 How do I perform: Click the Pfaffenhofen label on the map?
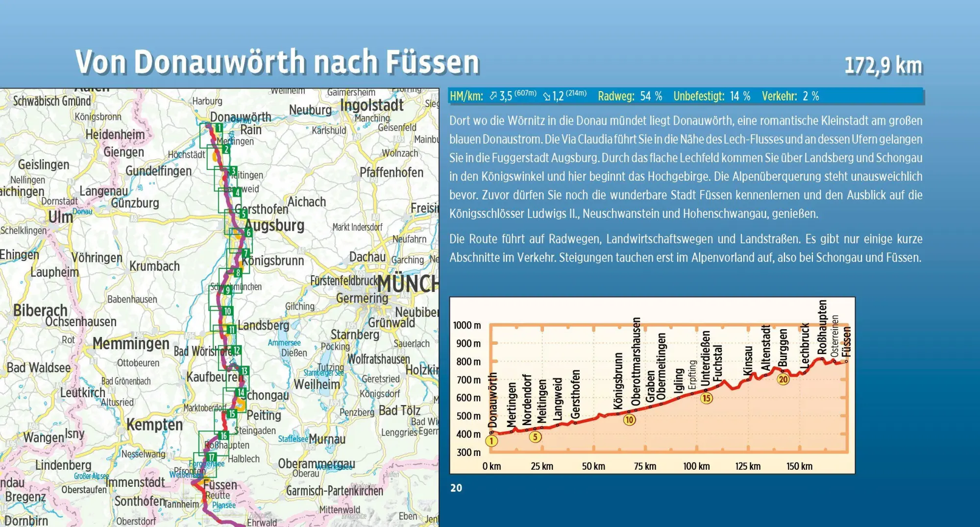coord(392,172)
